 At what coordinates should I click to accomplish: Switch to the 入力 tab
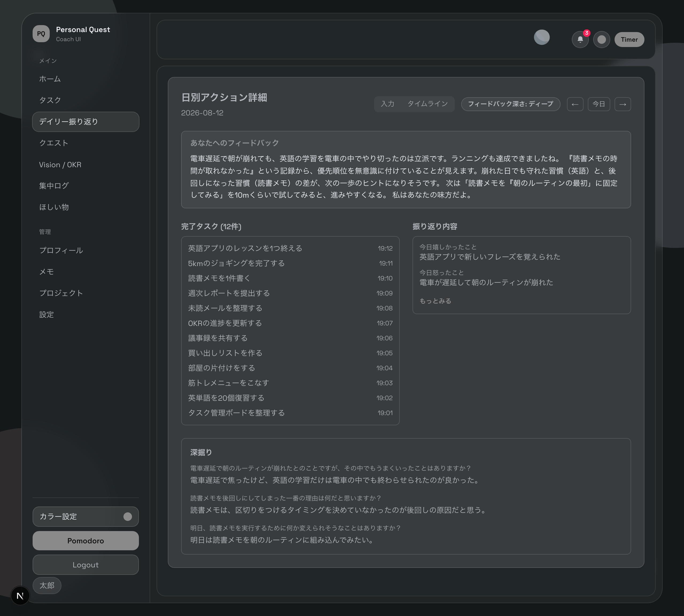(387, 104)
